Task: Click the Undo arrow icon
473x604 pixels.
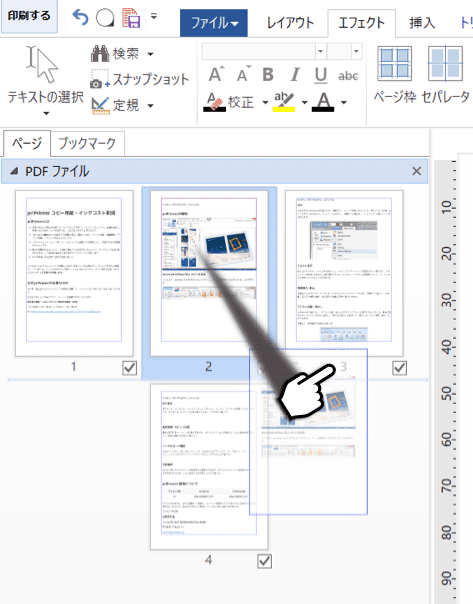Action: [x=80, y=17]
